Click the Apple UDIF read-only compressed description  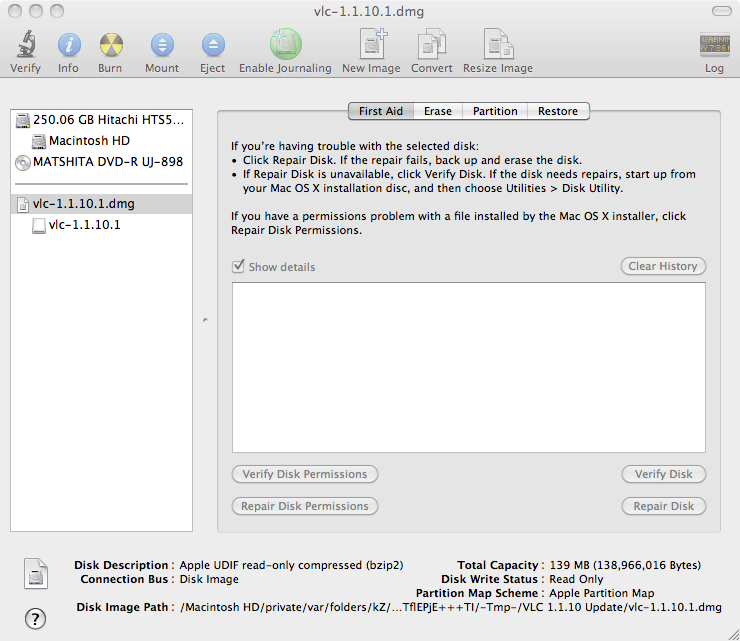pos(291,565)
